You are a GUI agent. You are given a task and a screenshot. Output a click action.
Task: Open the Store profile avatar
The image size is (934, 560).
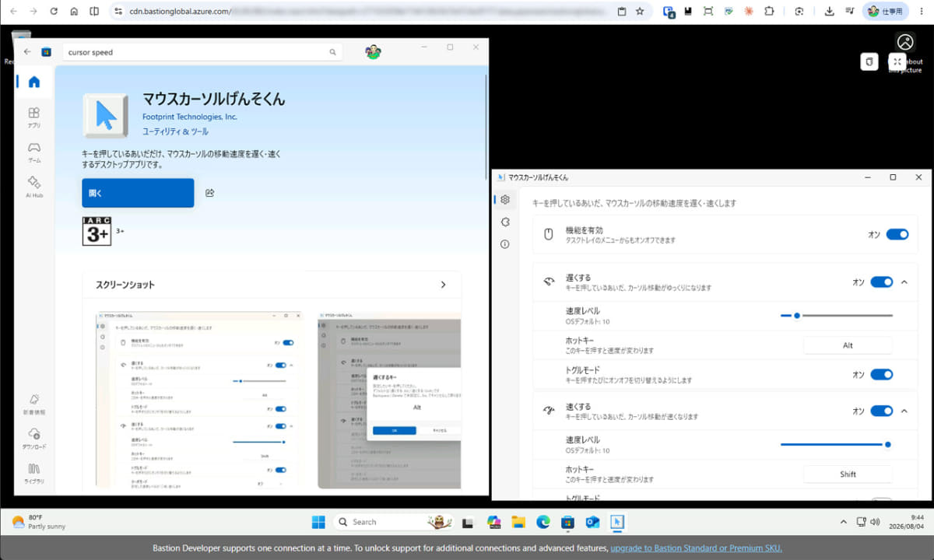[373, 52]
